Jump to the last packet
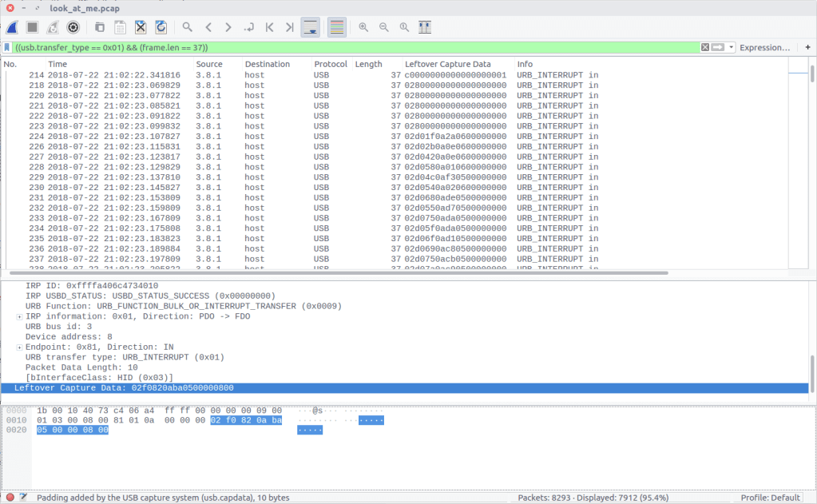Viewport: 817px width, 504px height. tap(289, 27)
